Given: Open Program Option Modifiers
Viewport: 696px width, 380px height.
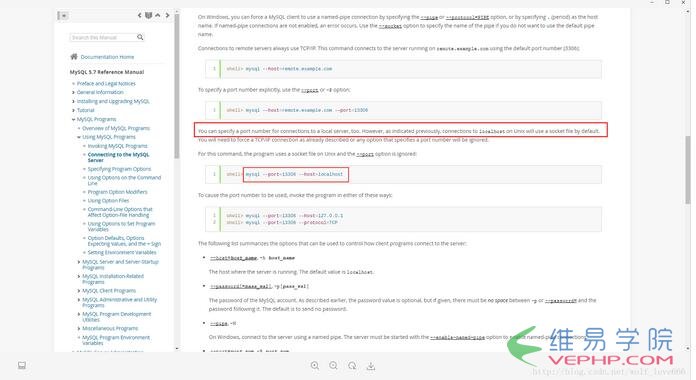Looking at the screenshot, I should (117, 192).
